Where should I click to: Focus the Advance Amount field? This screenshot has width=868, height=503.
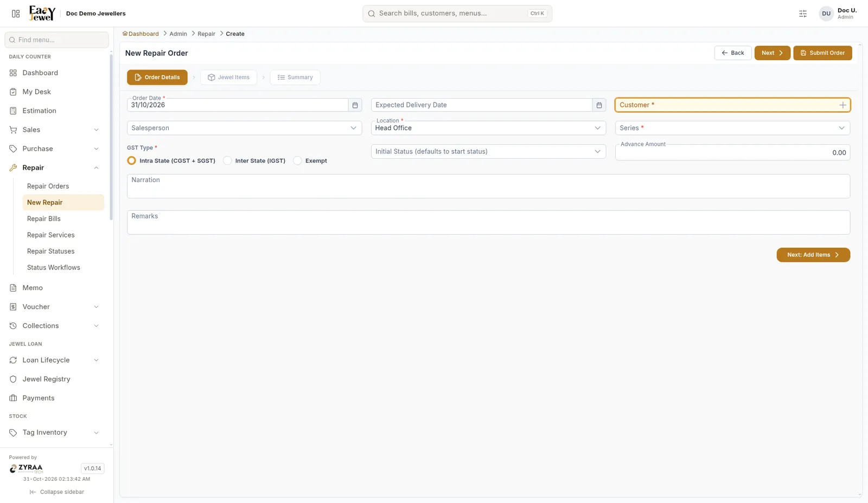click(x=732, y=152)
